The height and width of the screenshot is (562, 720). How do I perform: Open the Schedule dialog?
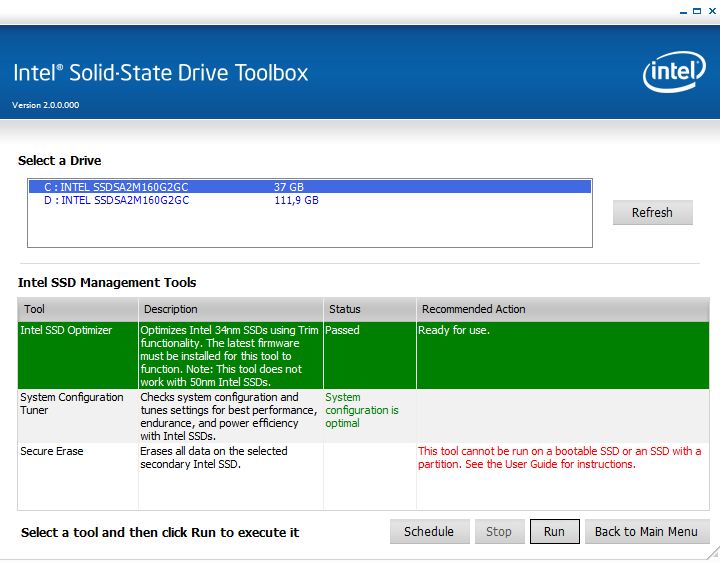(x=429, y=532)
